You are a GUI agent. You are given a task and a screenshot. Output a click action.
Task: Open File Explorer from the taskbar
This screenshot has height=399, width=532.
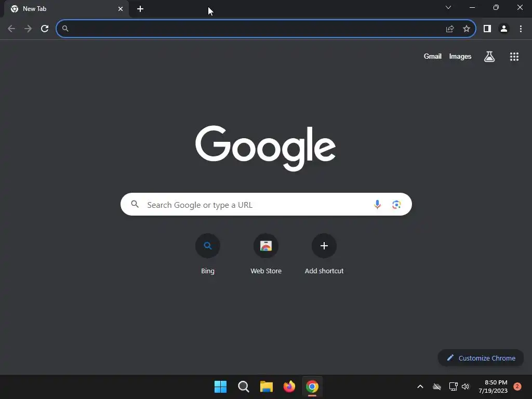click(267, 387)
